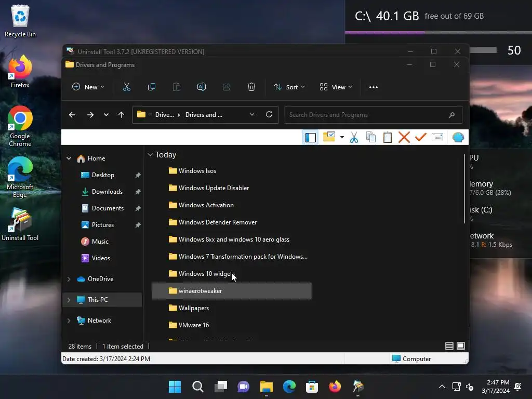Select Desktop in navigation pane
Image resolution: width=532 pixels, height=399 pixels.
coord(103,175)
